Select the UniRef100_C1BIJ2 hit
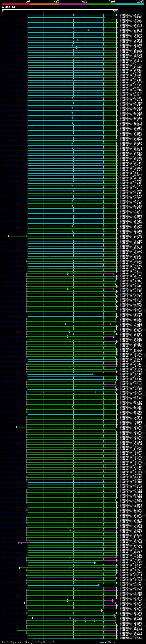Viewport: 146px width, 644px height. coord(131,337)
